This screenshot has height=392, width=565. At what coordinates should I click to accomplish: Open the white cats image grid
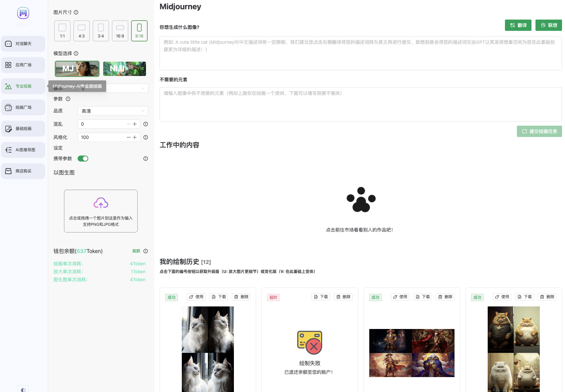click(208, 349)
